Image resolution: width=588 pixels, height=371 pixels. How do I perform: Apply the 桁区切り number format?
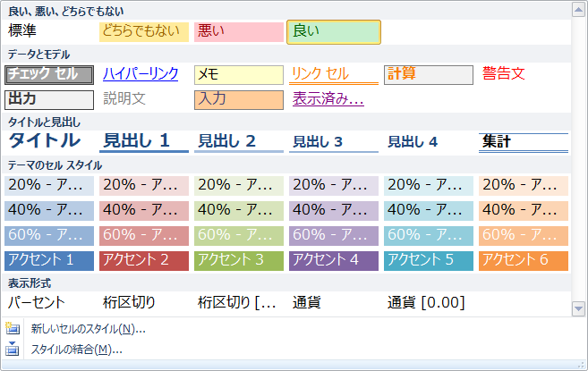[x=144, y=303]
